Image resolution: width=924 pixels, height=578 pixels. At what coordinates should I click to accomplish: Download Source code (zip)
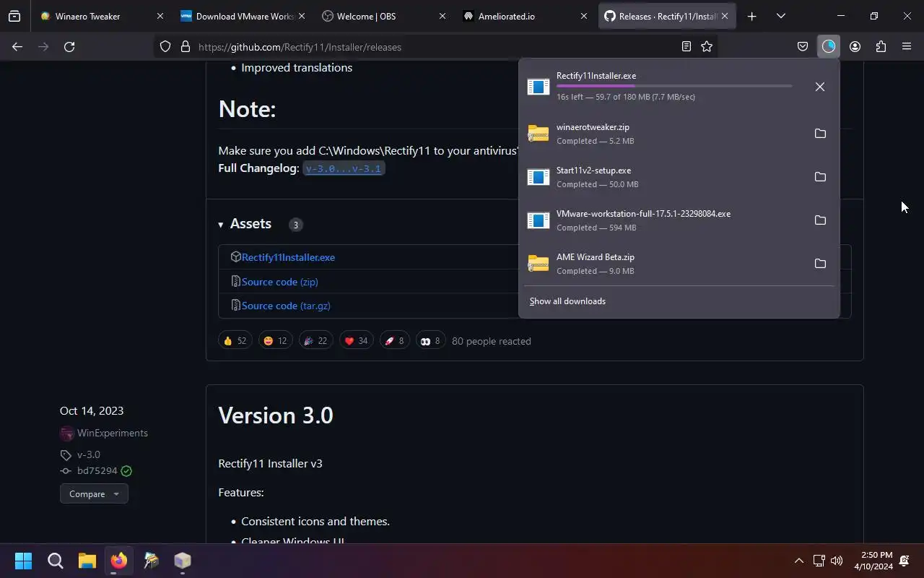pos(279,282)
